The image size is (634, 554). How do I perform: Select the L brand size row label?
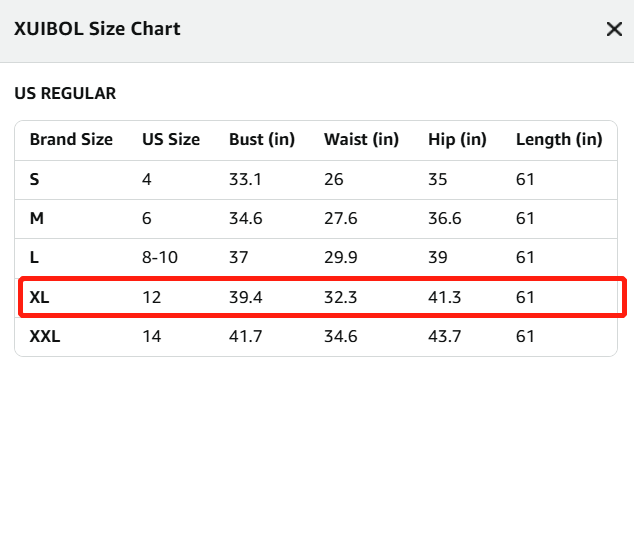click(34, 257)
